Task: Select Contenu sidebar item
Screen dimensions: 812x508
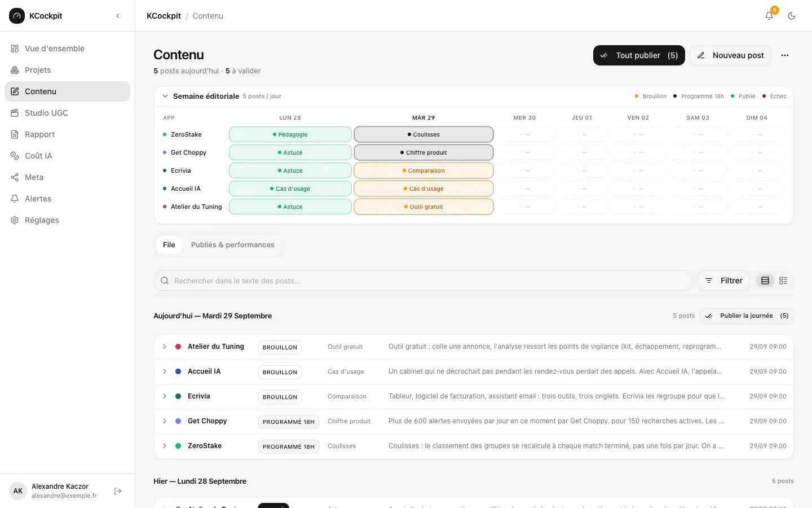Action: 67,91
